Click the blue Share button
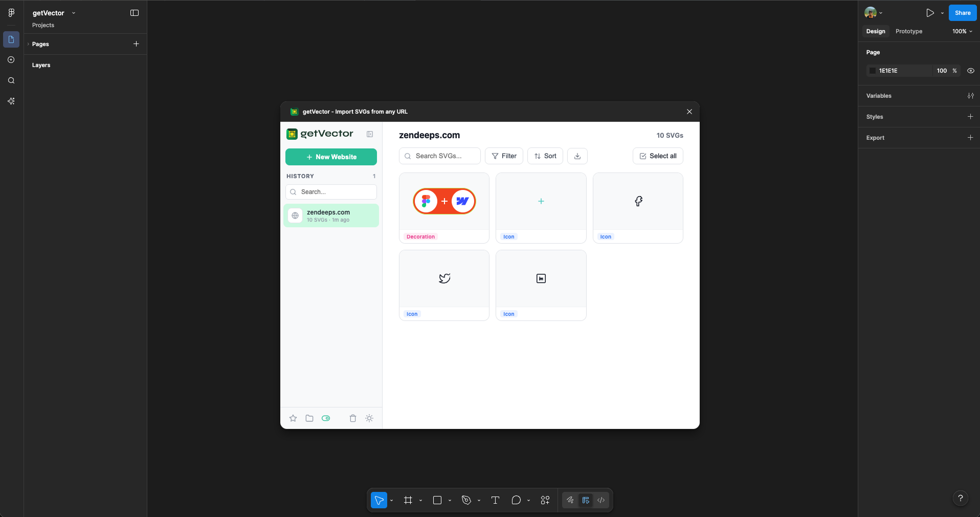Viewport: 980px width, 517px height. 963,13
